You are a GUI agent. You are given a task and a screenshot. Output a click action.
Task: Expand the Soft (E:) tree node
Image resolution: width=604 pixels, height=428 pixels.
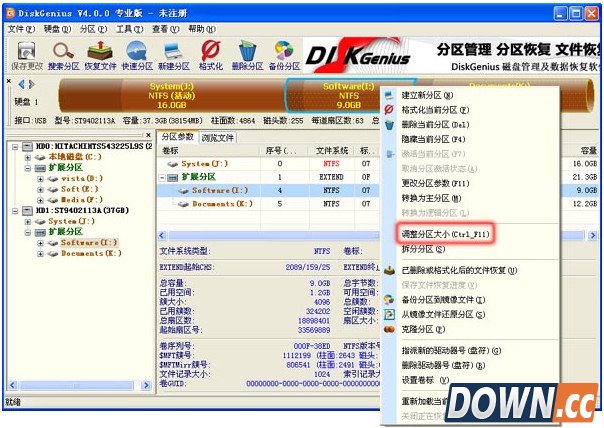40,190
